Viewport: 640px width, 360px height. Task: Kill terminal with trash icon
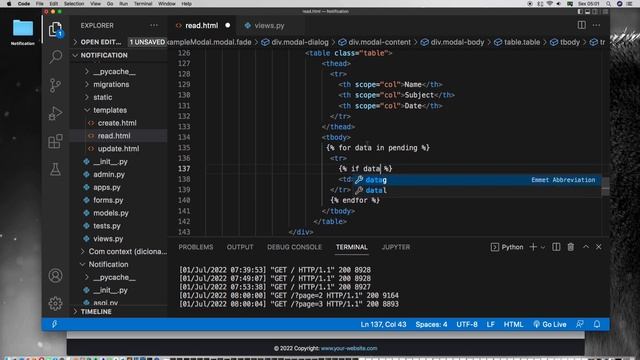click(x=571, y=247)
